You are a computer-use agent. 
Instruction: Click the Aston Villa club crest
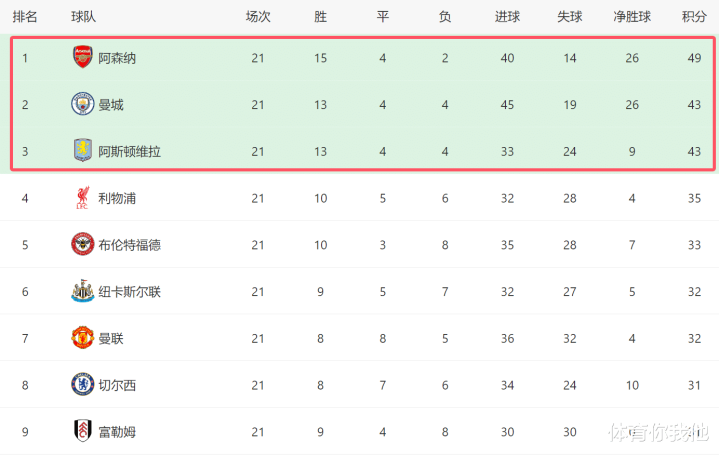coord(82,151)
